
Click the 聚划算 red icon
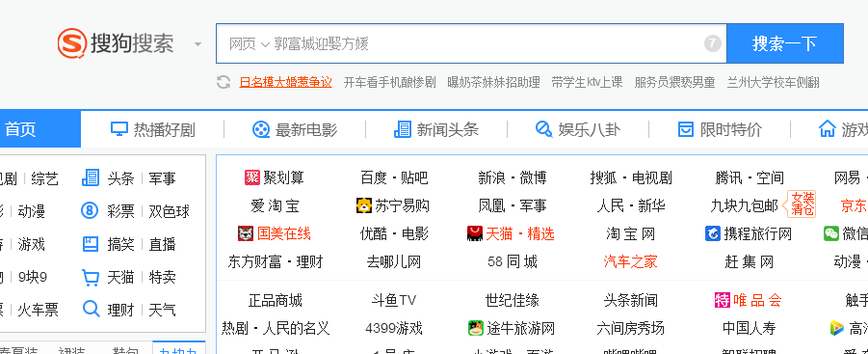tap(251, 177)
